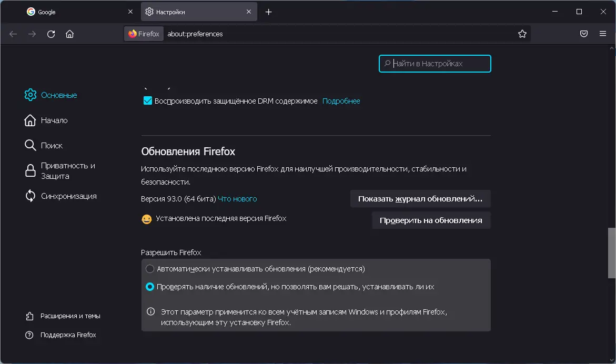Open the Поиск settings section
Viewport: 616px width, 364px height.
point(52,146)
